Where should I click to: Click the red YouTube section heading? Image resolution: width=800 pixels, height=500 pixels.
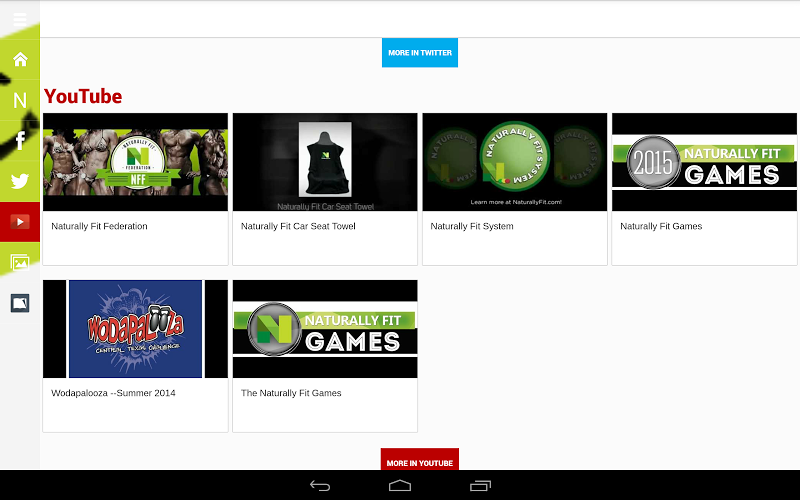point(83,96)
